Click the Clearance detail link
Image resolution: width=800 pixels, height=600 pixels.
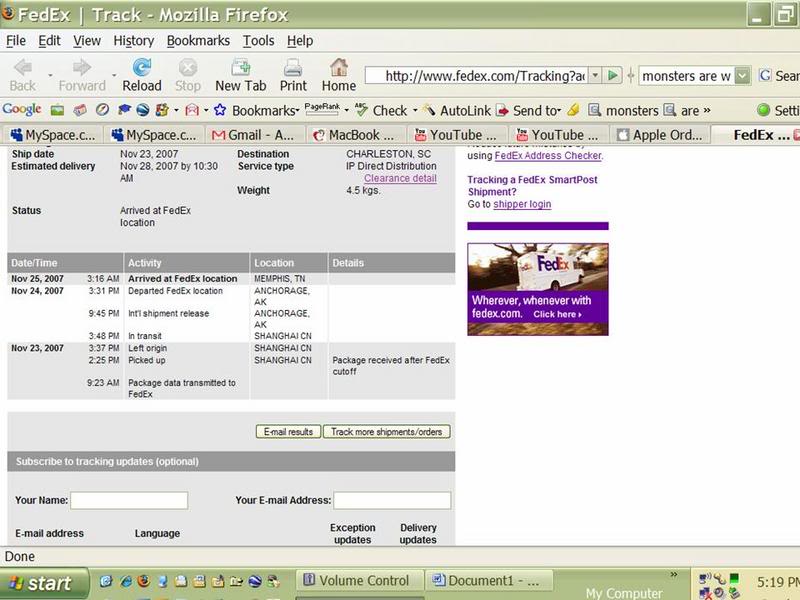pos(400,178)
